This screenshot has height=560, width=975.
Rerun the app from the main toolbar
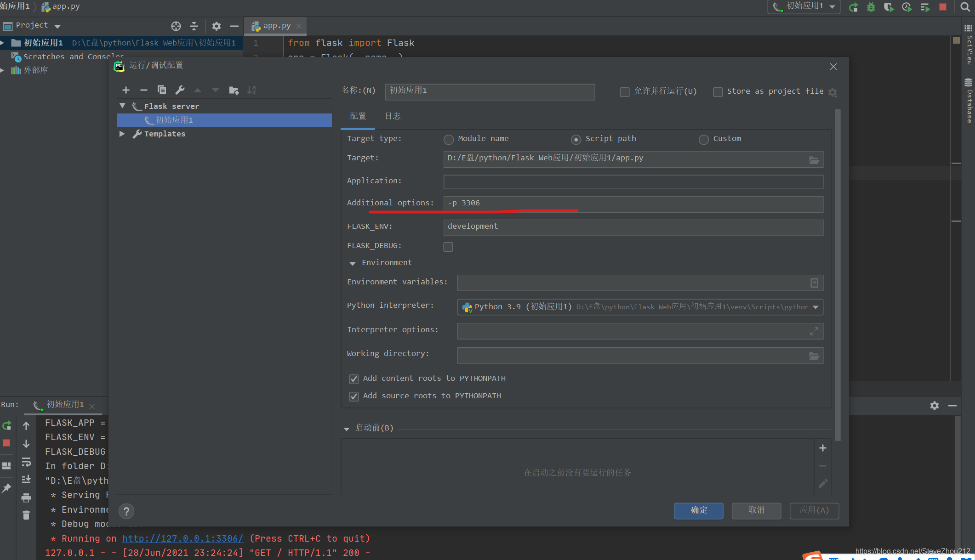click(x=853, y=7)
